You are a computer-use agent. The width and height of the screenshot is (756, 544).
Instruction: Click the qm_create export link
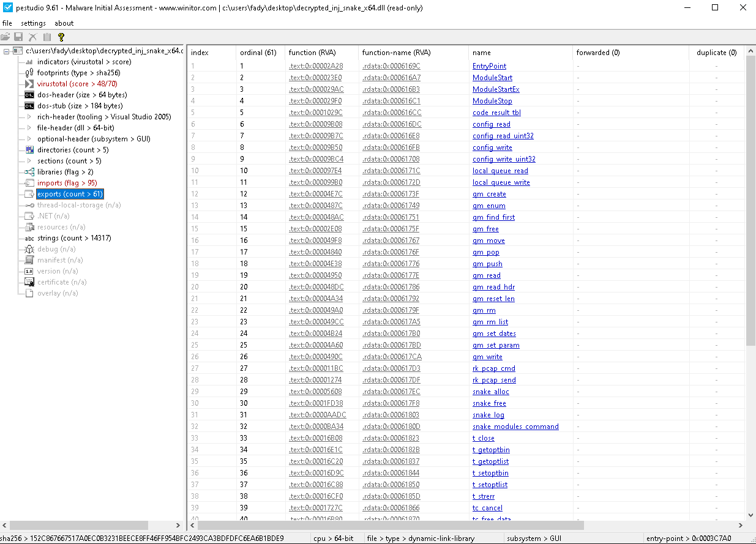point(489,194)
